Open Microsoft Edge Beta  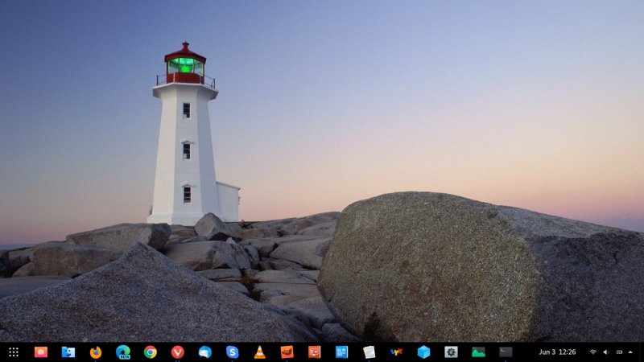[x=123, y=352]
